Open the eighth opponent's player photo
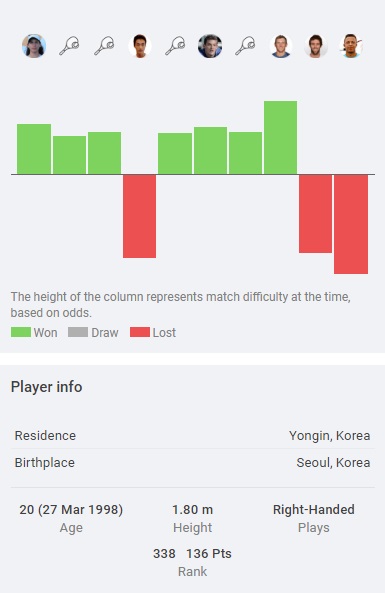Viewport: 385px width, 593px height. click(281, 46)
